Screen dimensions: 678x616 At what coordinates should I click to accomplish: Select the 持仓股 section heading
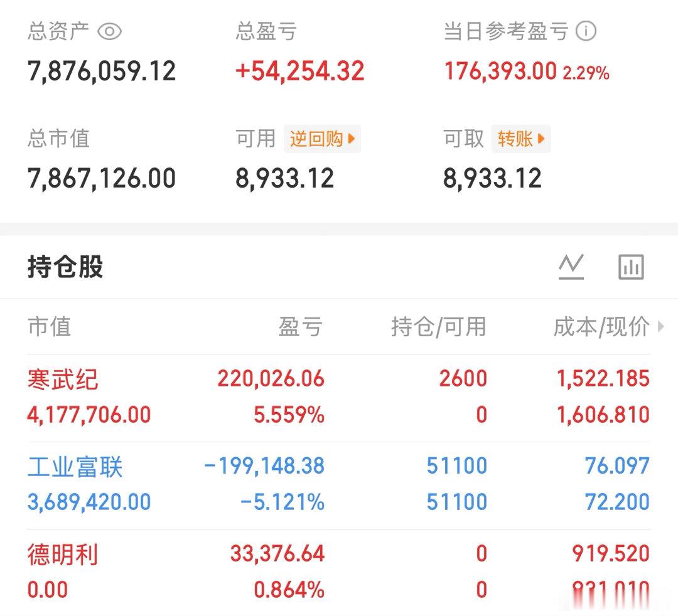tap(65, 267)
